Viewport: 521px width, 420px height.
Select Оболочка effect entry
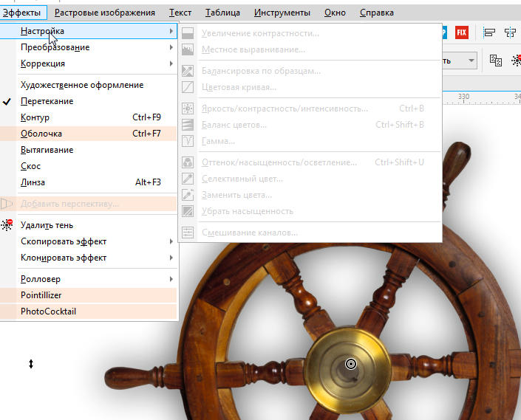pos(88,134)
